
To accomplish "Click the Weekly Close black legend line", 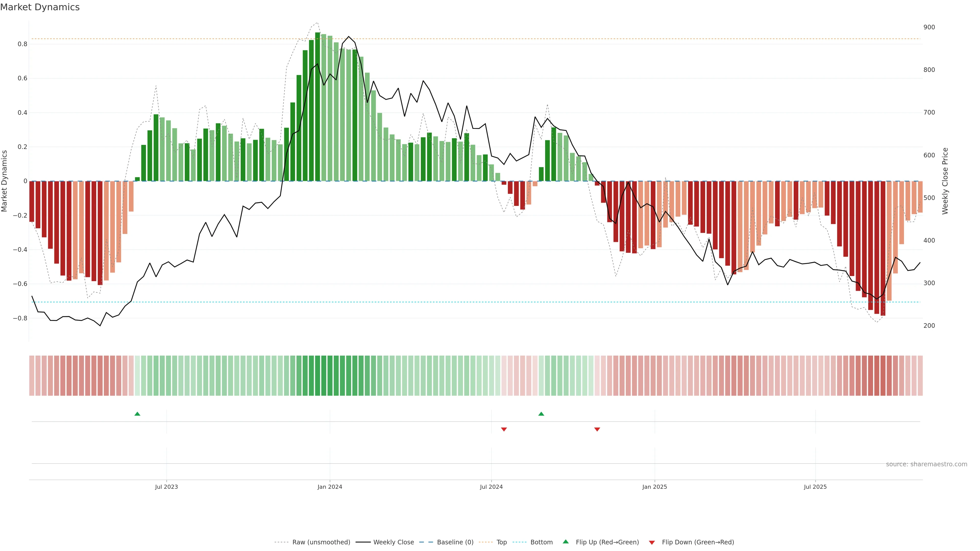I will coord(363,542).
